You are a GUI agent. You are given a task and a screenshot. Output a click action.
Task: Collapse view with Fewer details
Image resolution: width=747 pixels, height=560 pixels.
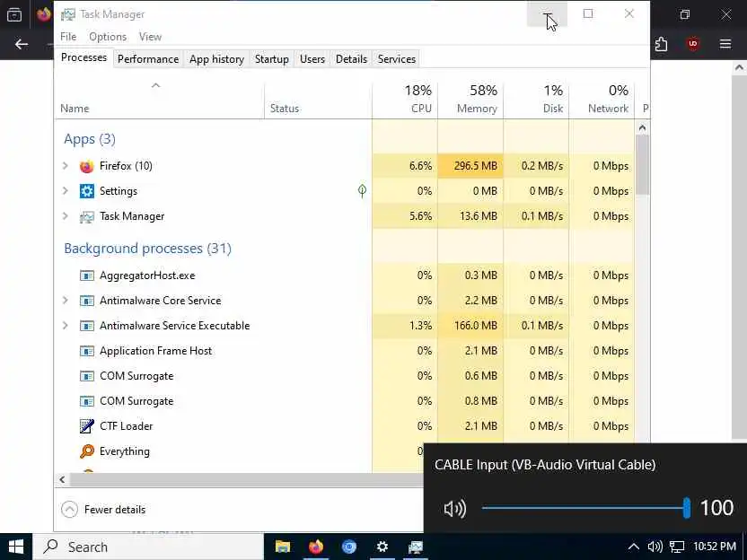click(x=103, y=510)
